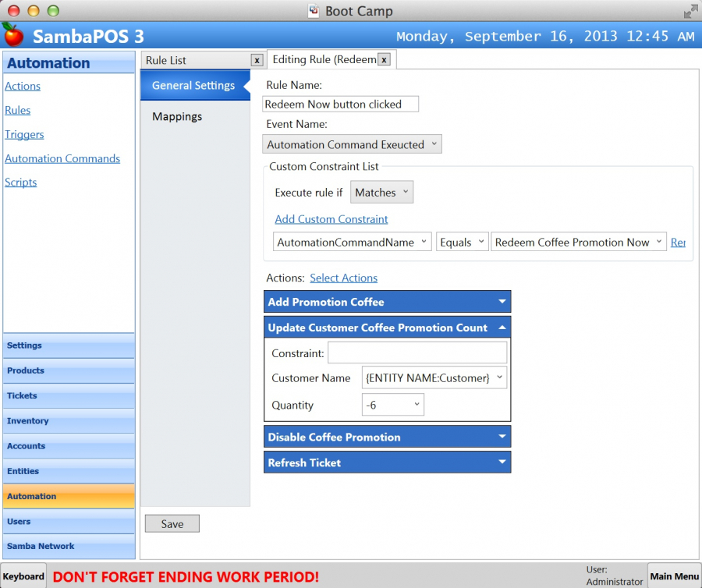The image size is (702, 588).
Task: Open the Equals operator dropdown
Action: point(462,243)
